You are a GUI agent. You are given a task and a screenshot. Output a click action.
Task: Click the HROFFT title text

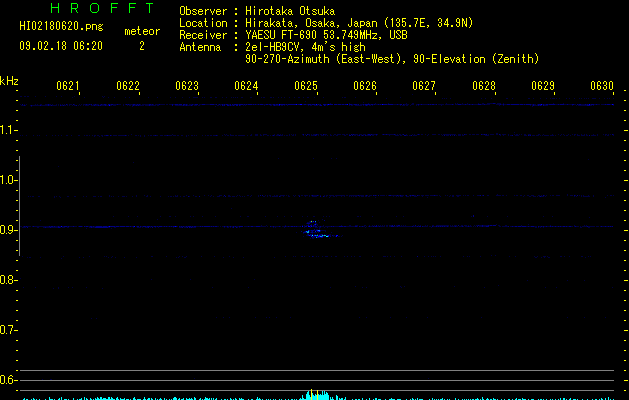click(102, 8)
